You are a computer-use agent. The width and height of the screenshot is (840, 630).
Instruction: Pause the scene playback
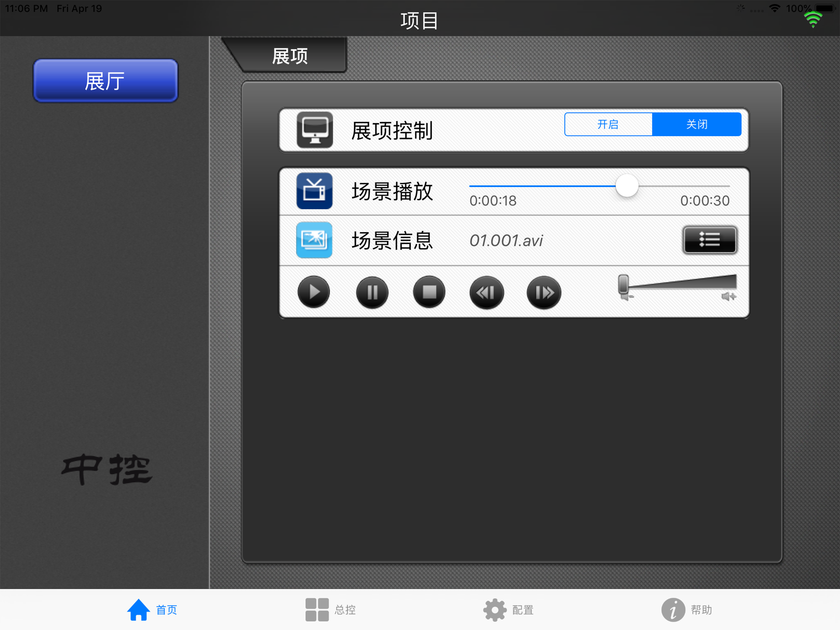[372, 292]
